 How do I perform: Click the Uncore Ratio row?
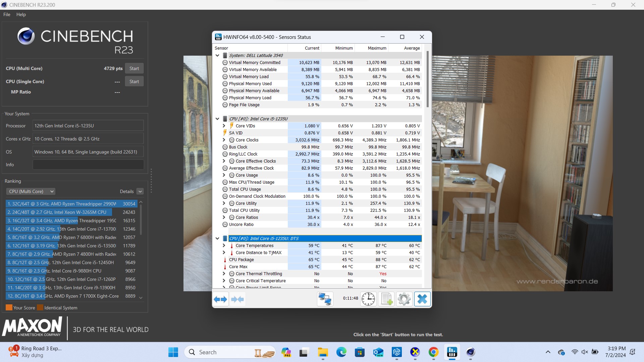pos(321,224)
